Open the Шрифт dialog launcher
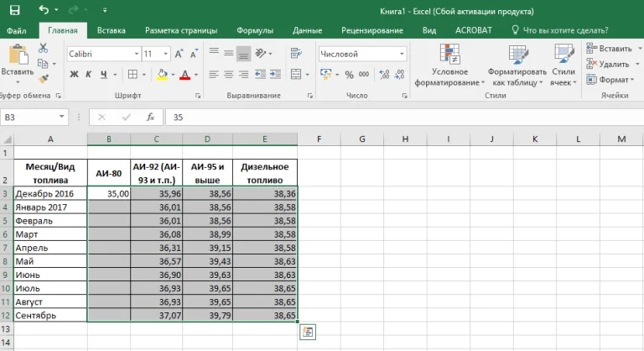This screenshot has height=351, width=644. tap(198, 96)
